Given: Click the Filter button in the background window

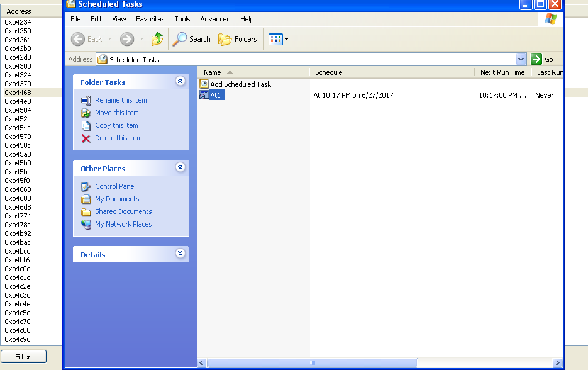Looking at the screenshot, I should pos(23,357).
